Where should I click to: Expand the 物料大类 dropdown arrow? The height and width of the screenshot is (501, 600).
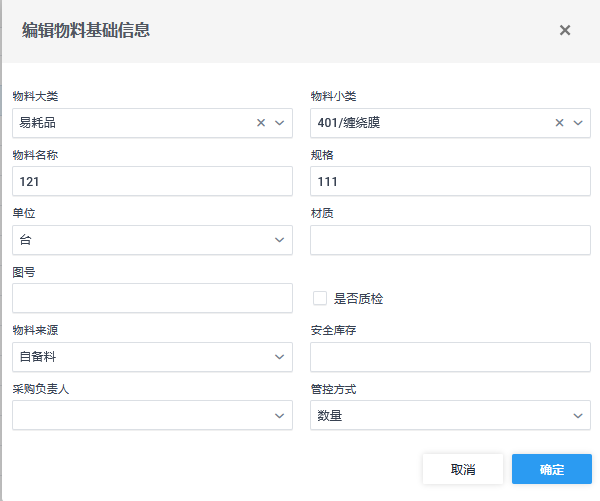pos(279,123)
